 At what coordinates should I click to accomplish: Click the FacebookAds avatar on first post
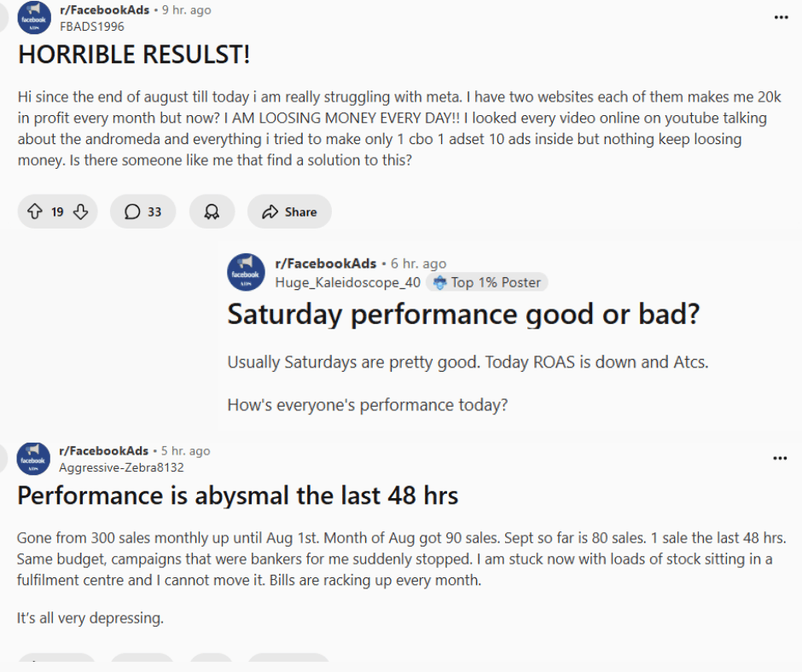tap(34, 18)
